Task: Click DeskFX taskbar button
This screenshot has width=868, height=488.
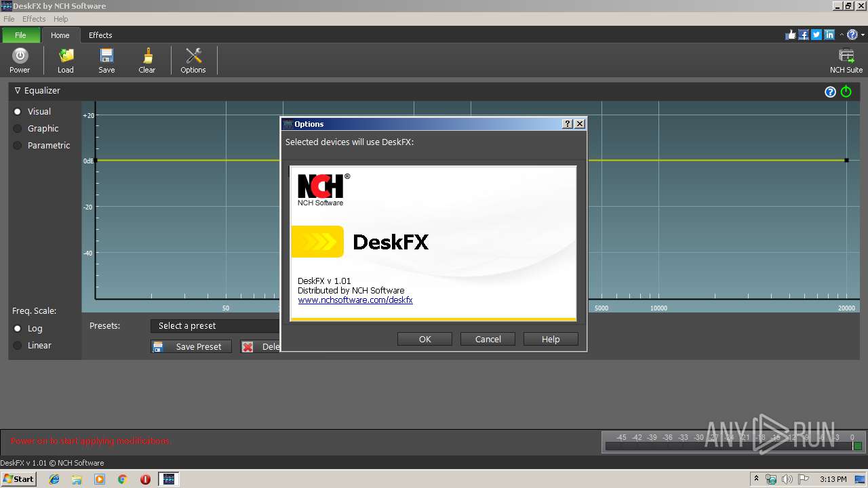Action: coord(168,479)
